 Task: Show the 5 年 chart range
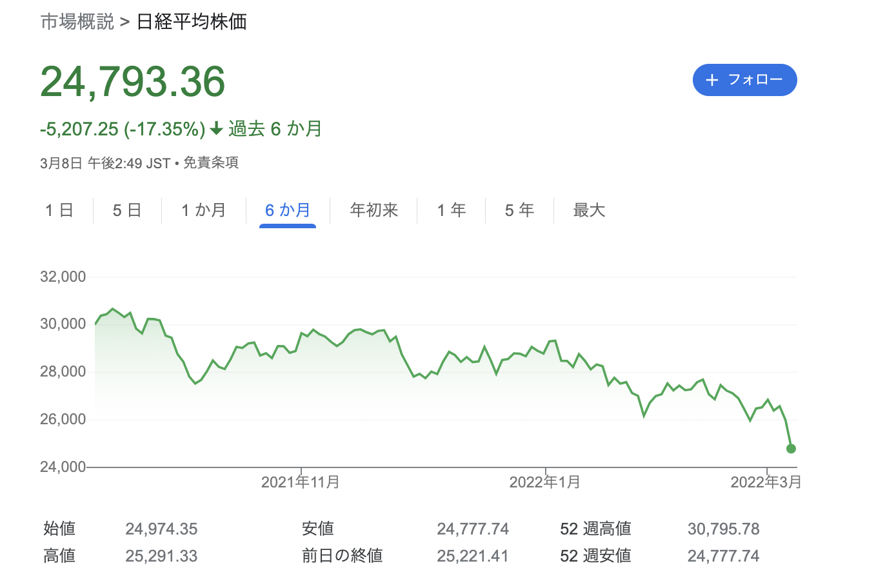point(519,210)
